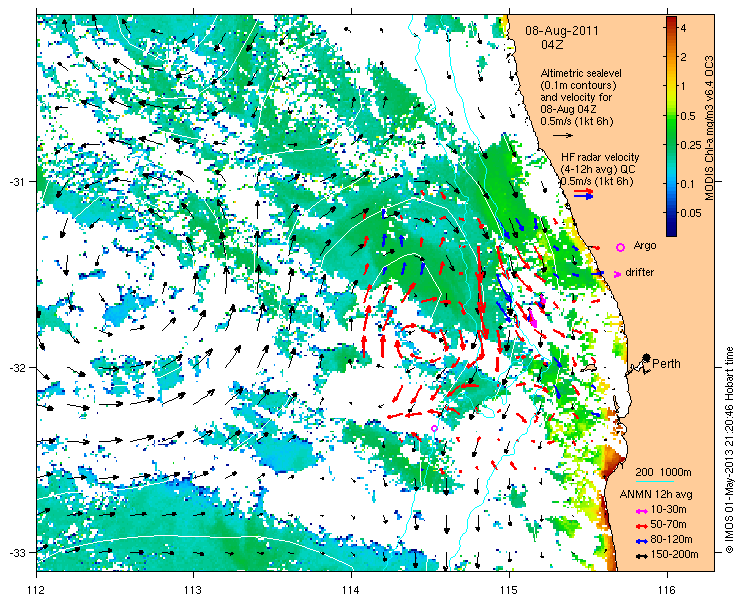Screen dimensions: 740x600
Task: Click the colorbar tick label 0.25
Action: coord(691,145)
